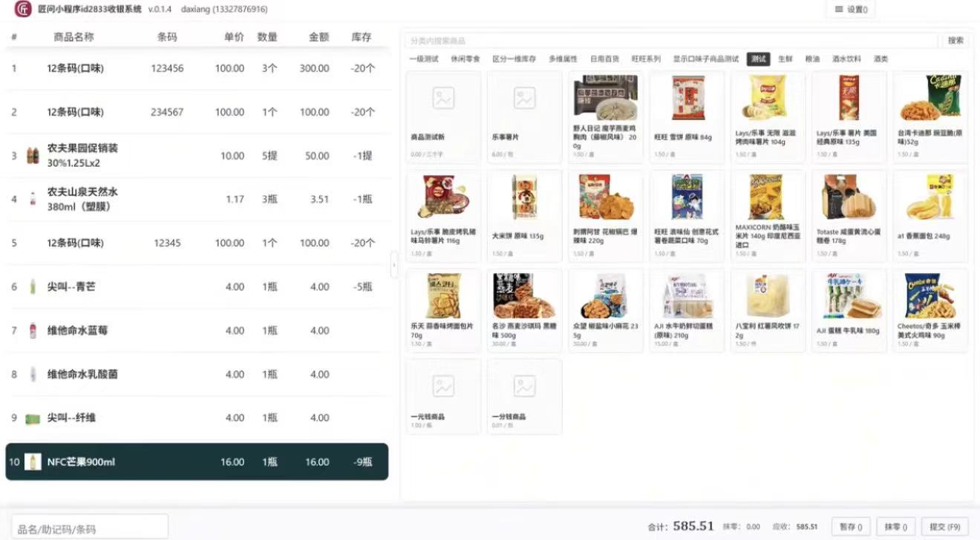Click the 农夫山泉天然水 bottle icon in cart

(33, 200)
